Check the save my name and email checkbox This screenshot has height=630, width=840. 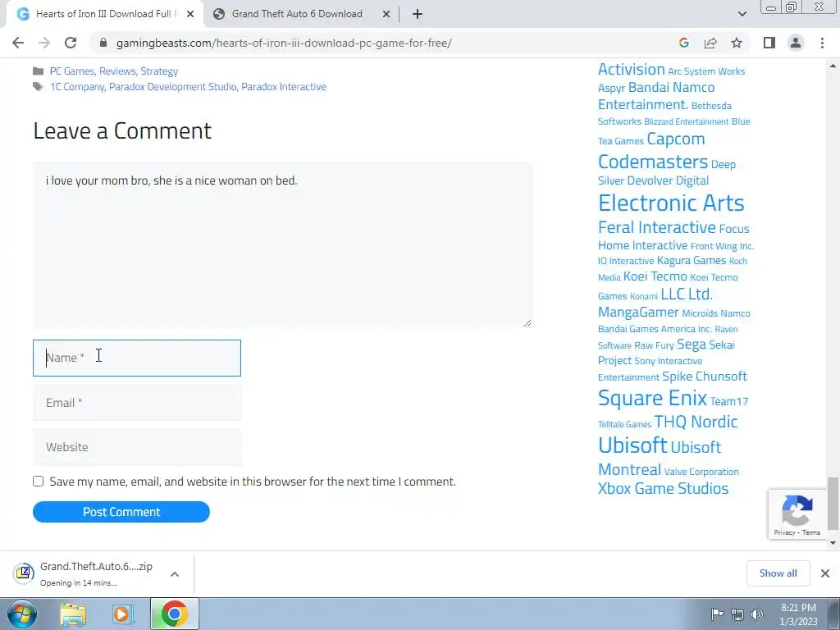click(x=38, y=481)
